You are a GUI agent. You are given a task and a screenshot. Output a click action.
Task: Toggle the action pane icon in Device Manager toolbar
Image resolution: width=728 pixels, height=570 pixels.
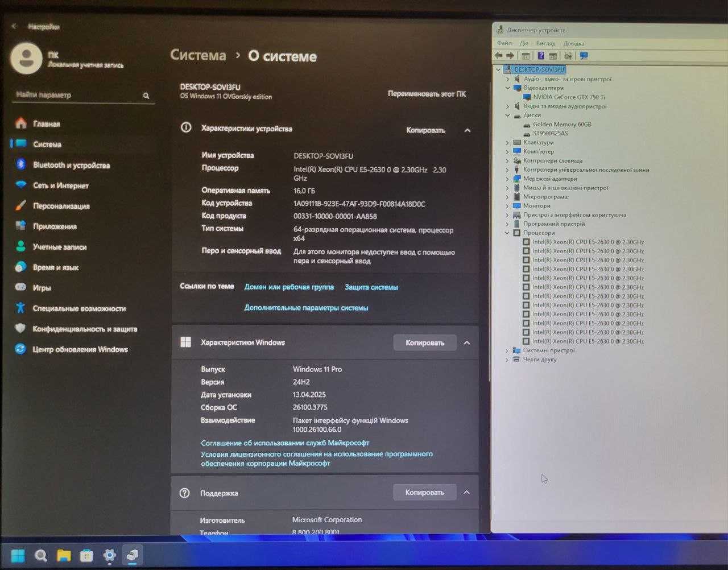[x=552, y=56]
